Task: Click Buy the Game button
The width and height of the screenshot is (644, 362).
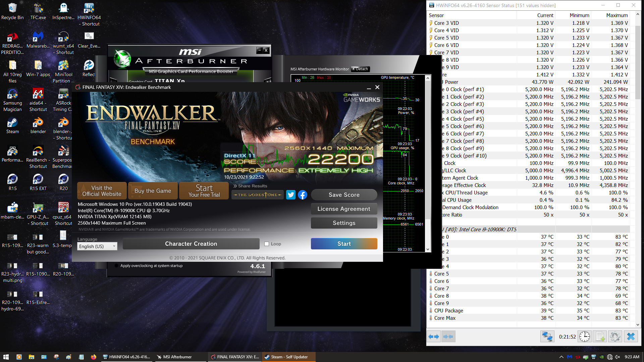Action: pyautogui.click(x=153, y=191)
